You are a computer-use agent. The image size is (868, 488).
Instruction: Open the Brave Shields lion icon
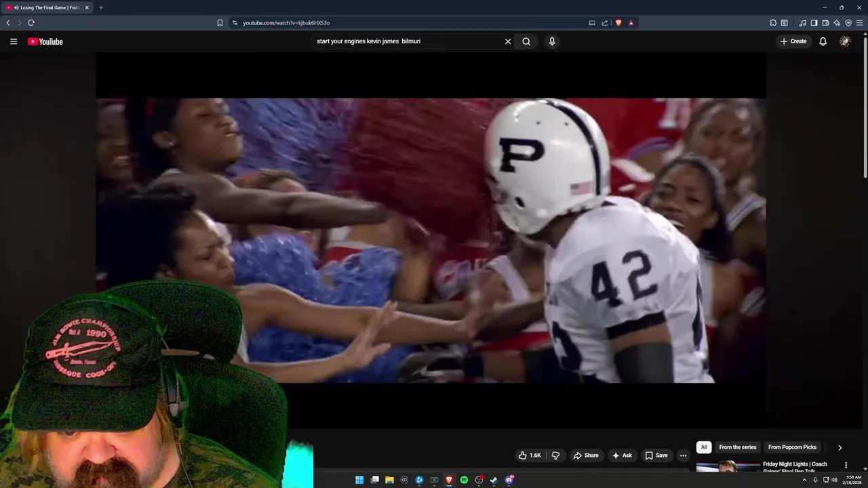tap(618, 22)
